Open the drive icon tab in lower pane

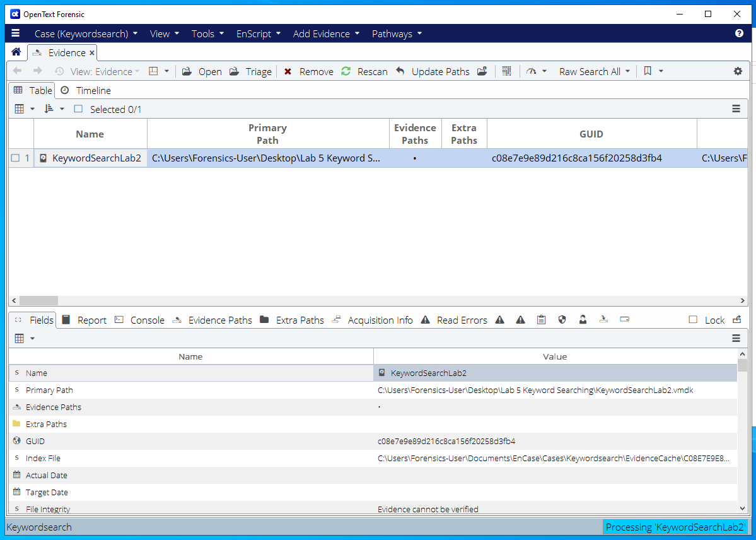(x=625, y=319)
